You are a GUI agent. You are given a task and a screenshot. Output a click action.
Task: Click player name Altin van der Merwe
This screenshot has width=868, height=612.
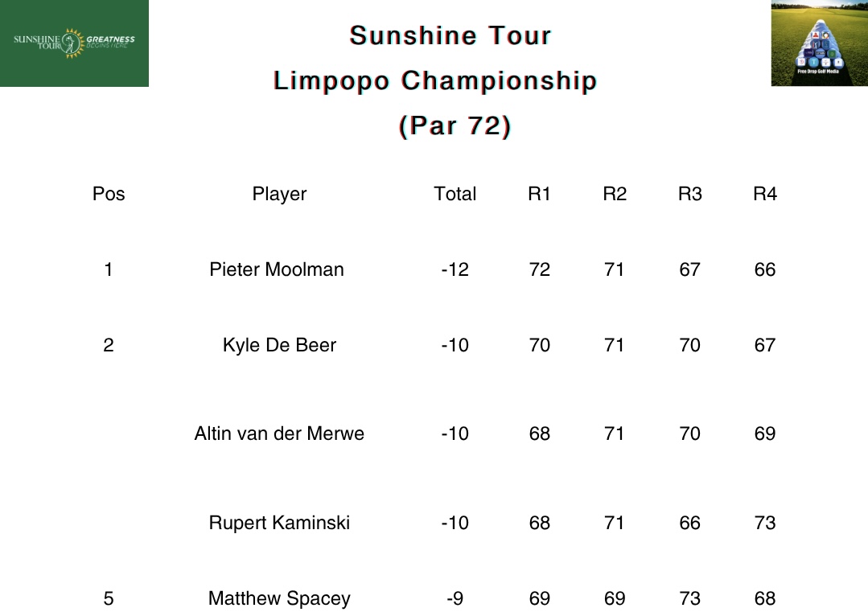pyautogui.click(x=279, y=433)
